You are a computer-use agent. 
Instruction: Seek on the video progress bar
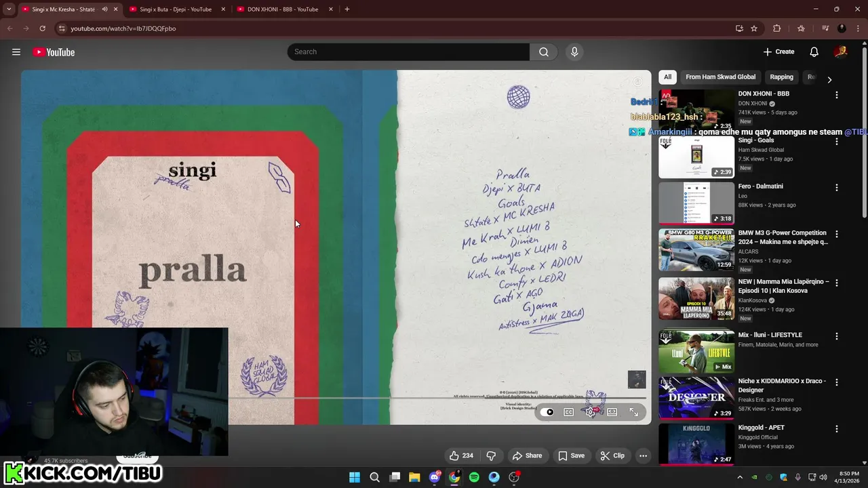(437, 398)
